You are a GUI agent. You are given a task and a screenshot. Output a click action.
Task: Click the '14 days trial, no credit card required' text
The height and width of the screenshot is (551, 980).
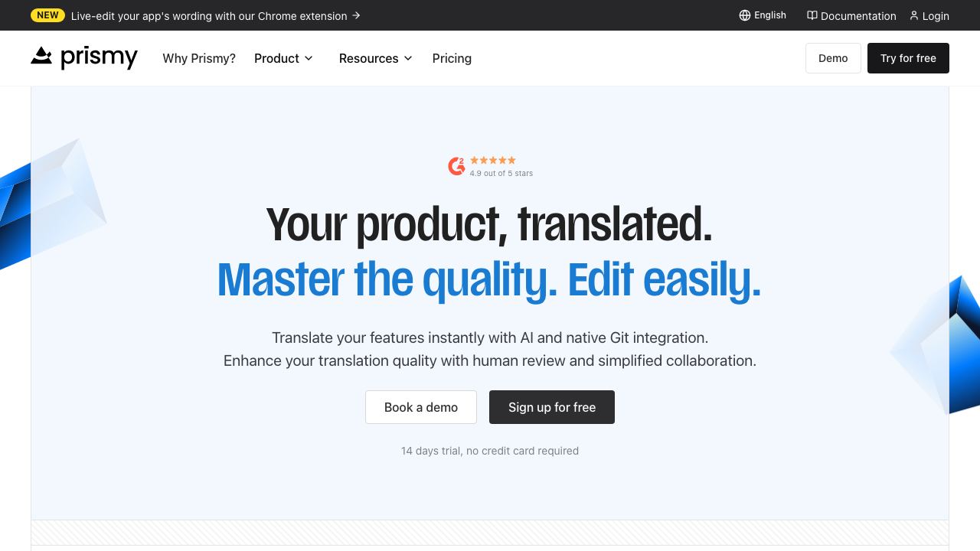(490, 451)
